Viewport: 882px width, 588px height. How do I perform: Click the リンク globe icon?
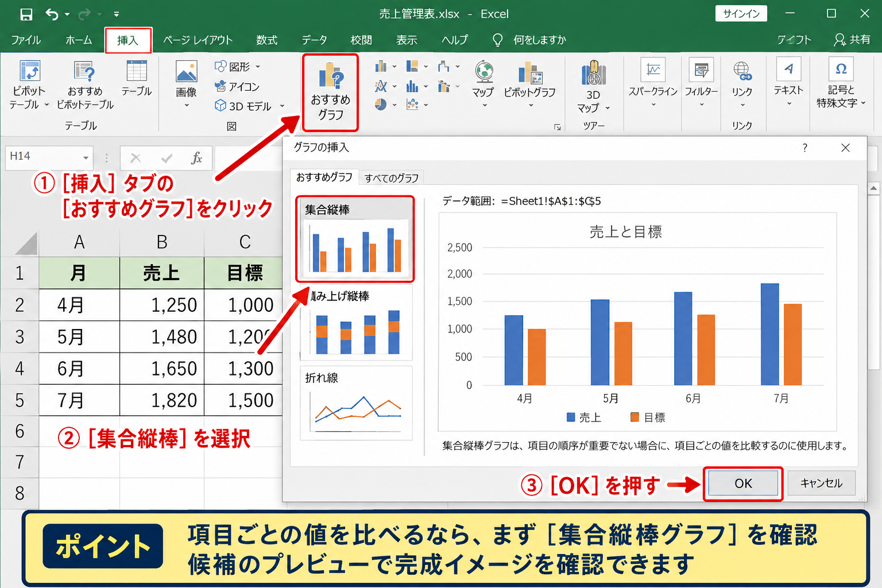coord(742,71)
